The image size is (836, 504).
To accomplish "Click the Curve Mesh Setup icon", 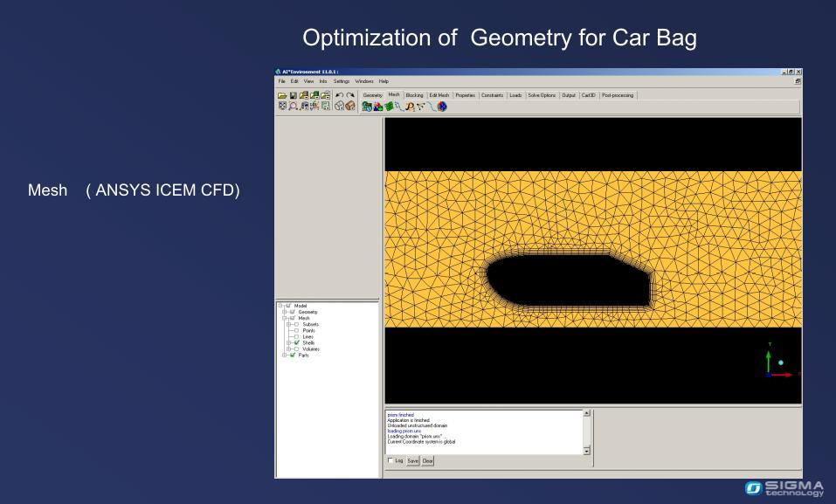I will pyautogui.click(x=399, y=107).
